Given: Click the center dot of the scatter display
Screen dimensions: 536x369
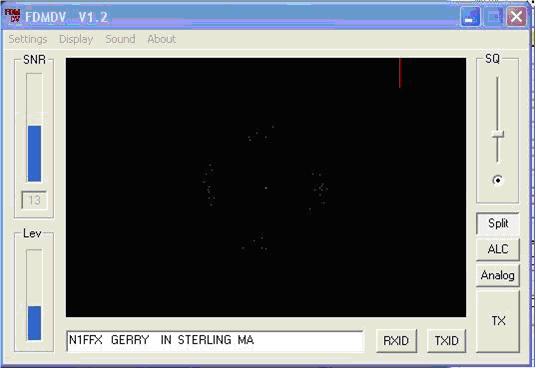Looking at the screenshot, I should tap(266, 188).
